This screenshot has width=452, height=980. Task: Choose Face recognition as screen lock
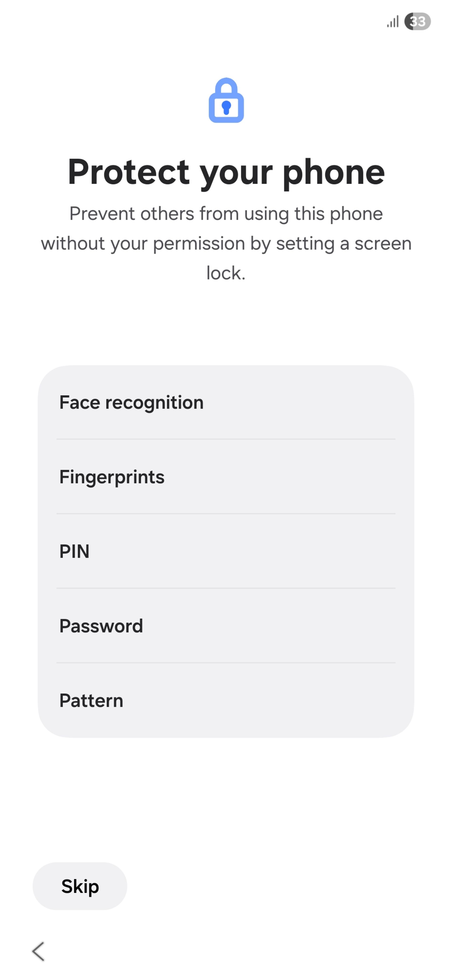pos(226,403)
